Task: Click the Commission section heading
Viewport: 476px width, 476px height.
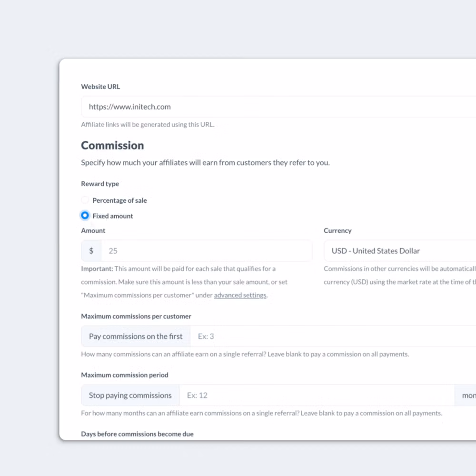Action: [x=112, y=145]
